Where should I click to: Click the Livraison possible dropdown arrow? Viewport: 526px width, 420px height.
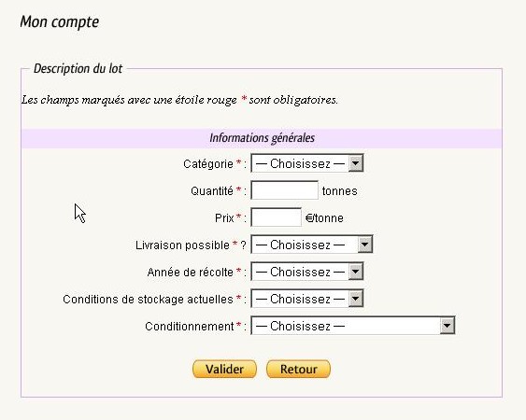365,245
